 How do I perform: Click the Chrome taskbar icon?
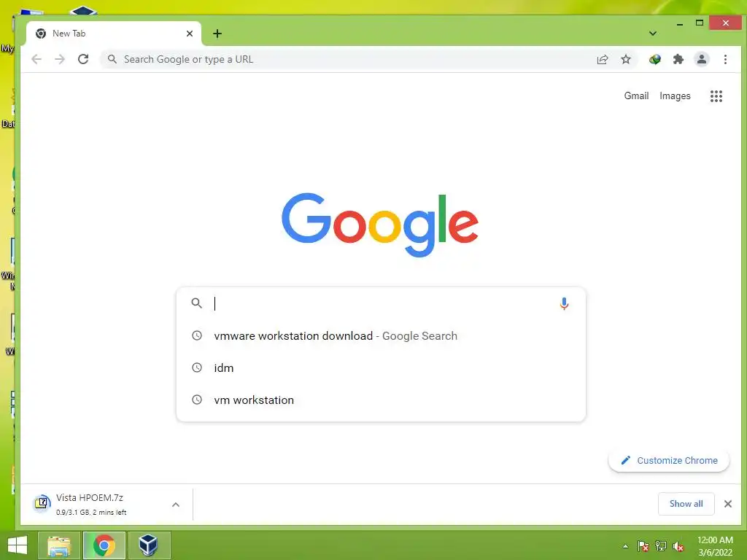tap(104, 545)
